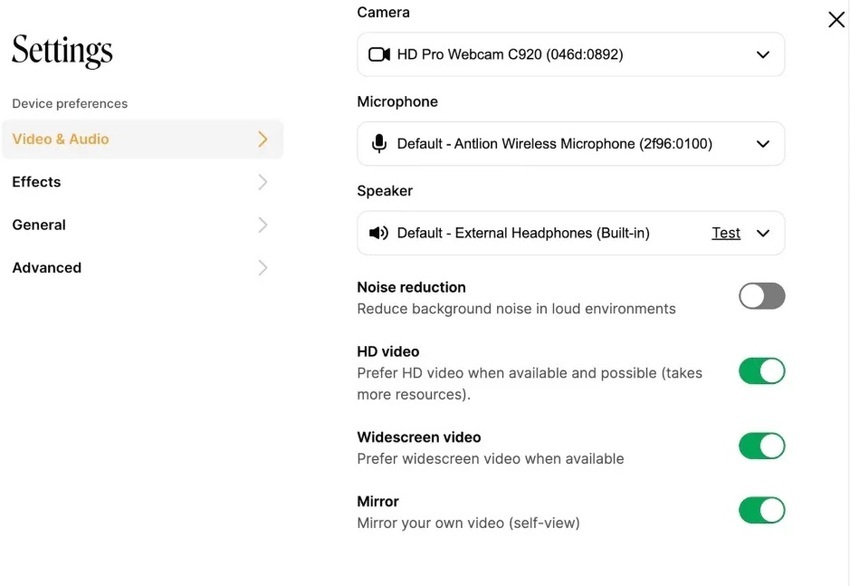Open the Advanced settings section
850x586 pixels.
click(x=143, y=268)
